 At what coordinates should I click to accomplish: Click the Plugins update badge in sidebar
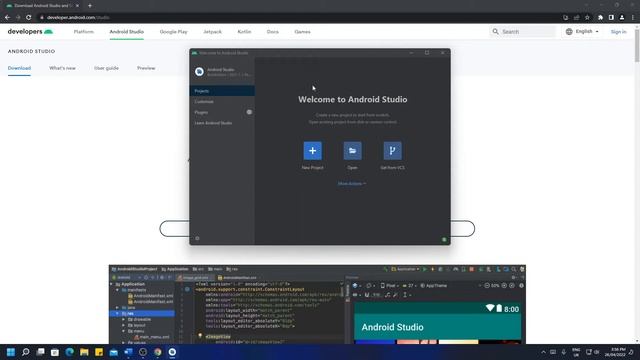[x=249, y=112]
